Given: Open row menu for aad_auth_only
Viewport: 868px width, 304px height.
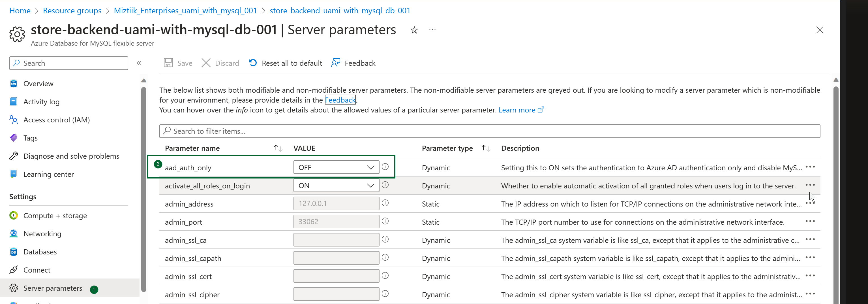Looking at the screenshot, I should [x=810, y=167].
